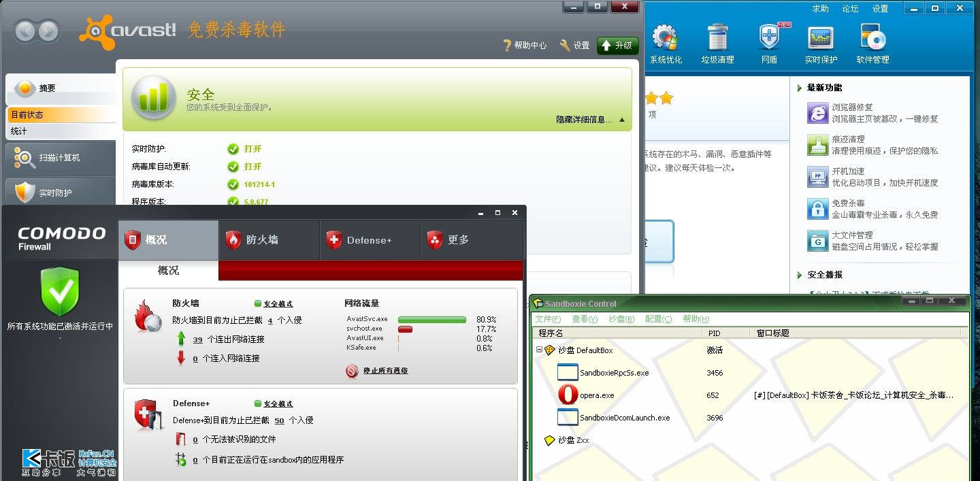
Task: Click the Defense+ red shield section icon
Action: [x=148, y=415]
